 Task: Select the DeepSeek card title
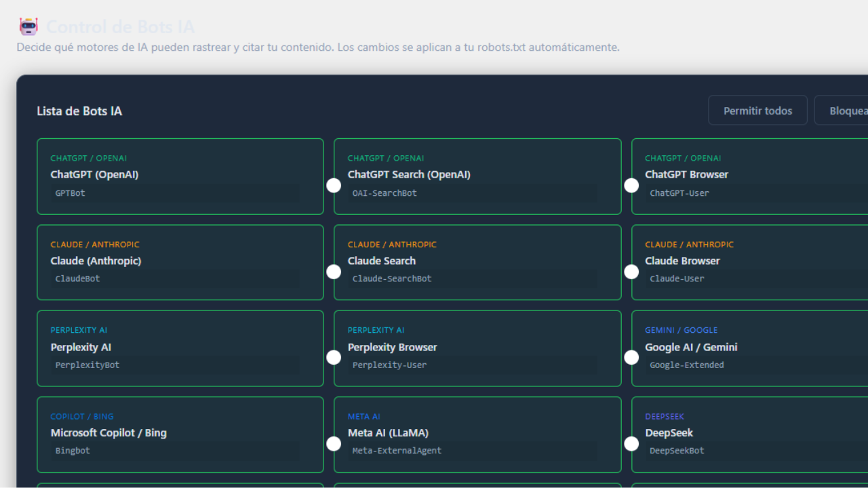[669, 432]
